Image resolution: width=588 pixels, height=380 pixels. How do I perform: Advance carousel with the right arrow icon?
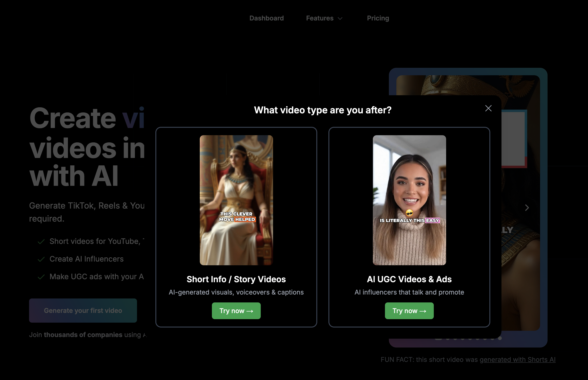click(527, 208)
